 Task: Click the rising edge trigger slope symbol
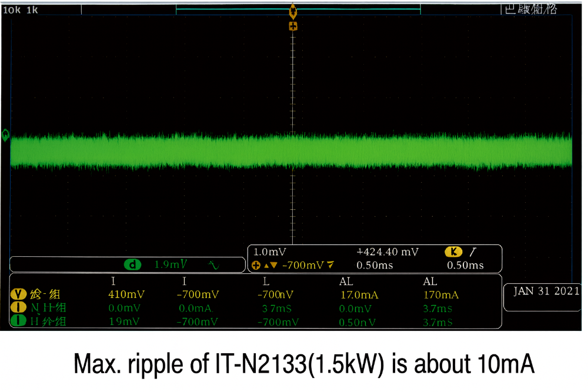tap(472, 252)
